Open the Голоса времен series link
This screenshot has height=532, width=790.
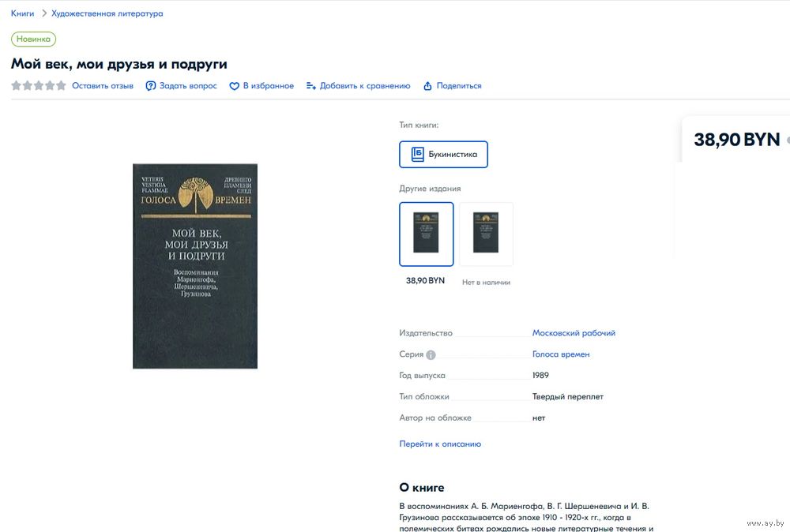561,354
